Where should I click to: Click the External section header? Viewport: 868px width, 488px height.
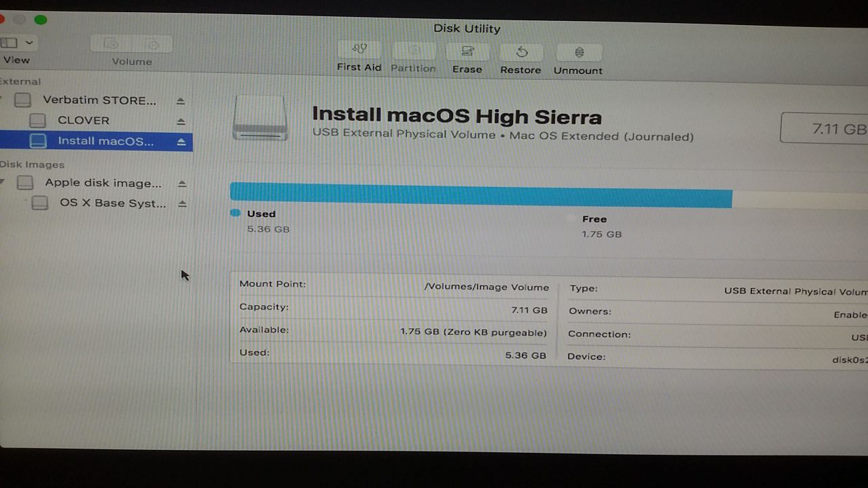pyautogui.click(x=20, y=81)
